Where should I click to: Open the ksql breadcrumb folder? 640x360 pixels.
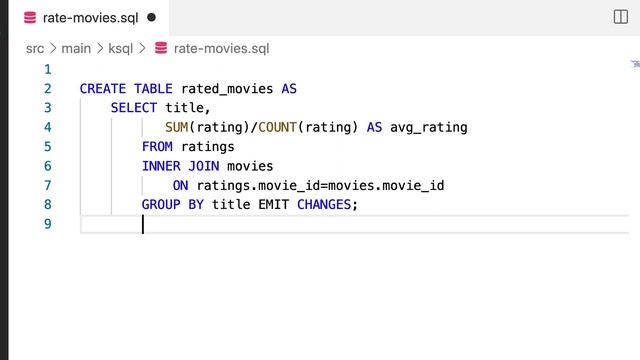(x=120, y=49)
